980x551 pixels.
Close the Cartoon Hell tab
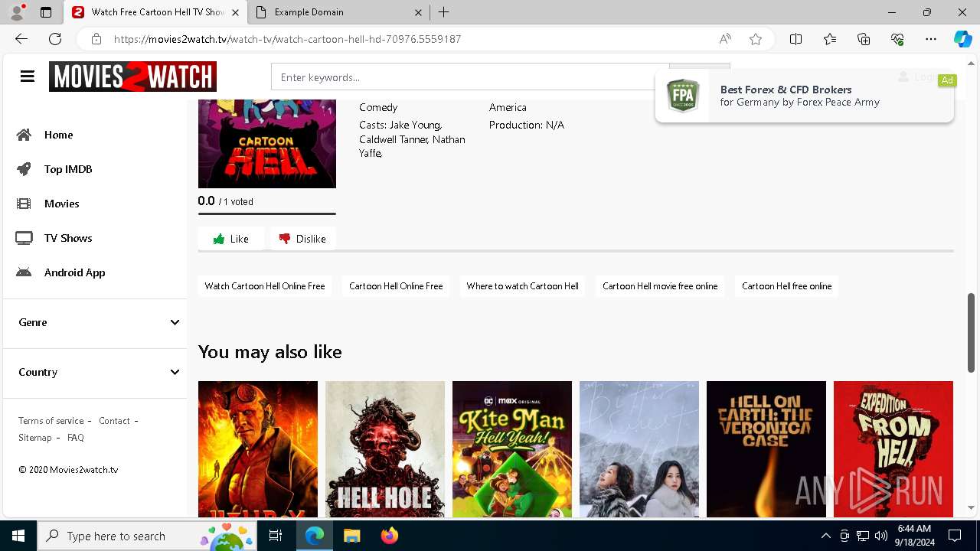(x=235, y=12)
